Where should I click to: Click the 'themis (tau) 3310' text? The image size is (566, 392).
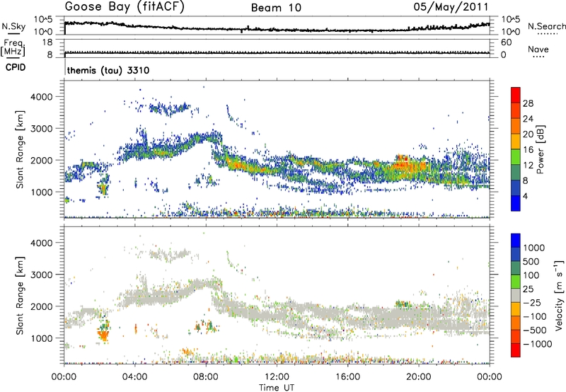(x=108, y=70)
